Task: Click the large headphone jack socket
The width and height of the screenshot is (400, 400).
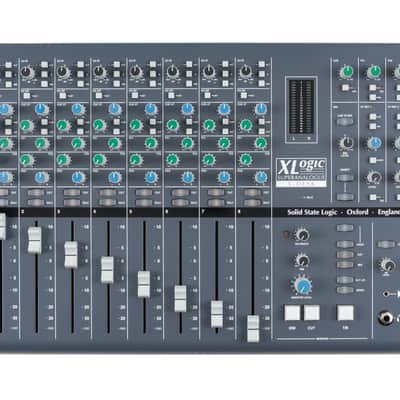Action: tap(386, 318)
